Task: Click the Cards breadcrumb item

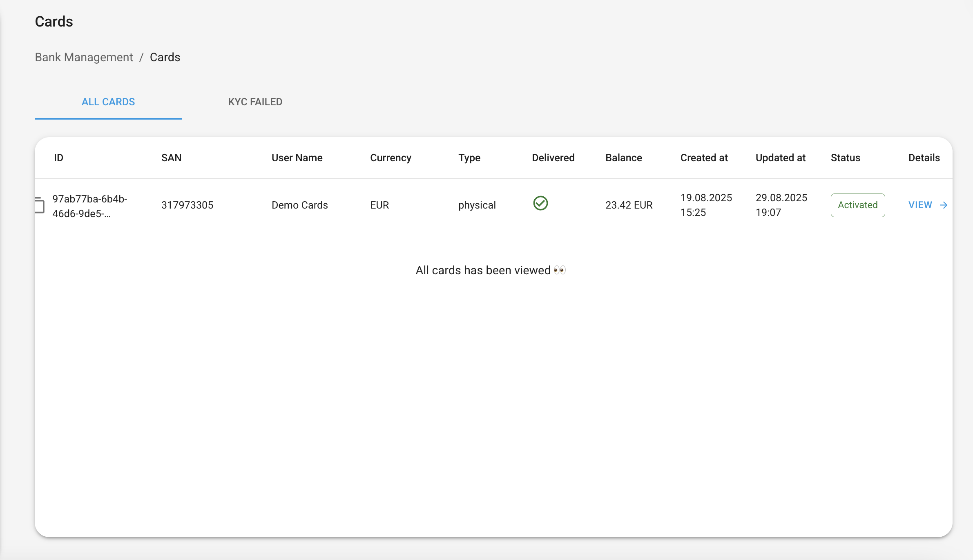Action: (165, 57)
